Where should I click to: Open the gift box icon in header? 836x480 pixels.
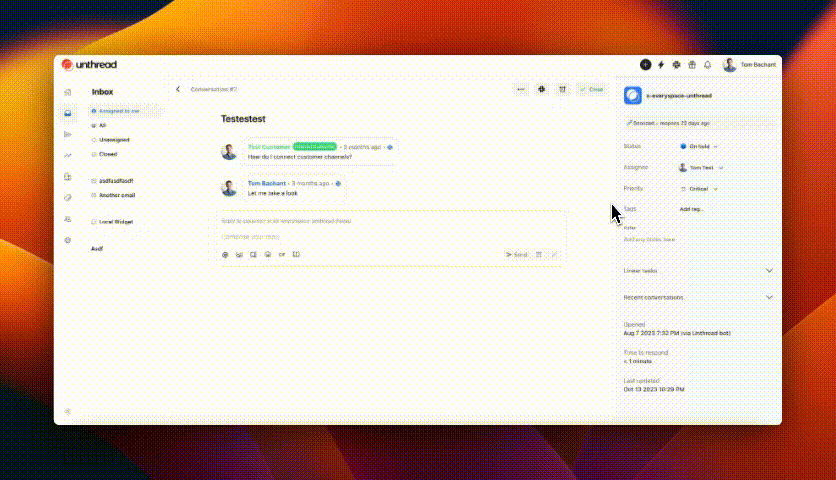click(x=692, y=65)
